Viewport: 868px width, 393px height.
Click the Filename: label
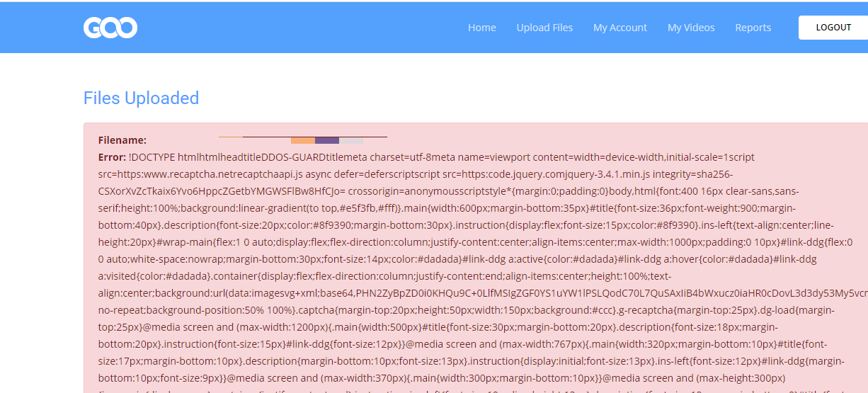click(x=122, y=140)
